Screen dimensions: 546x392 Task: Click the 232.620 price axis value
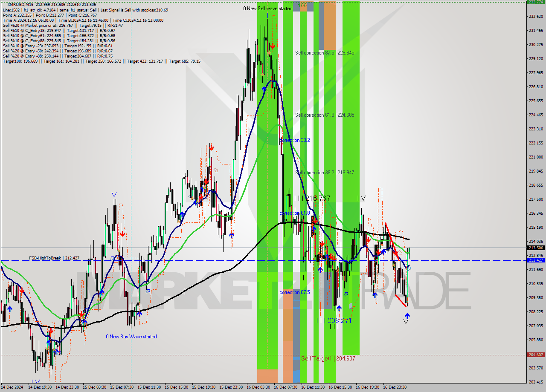point(535,17)
